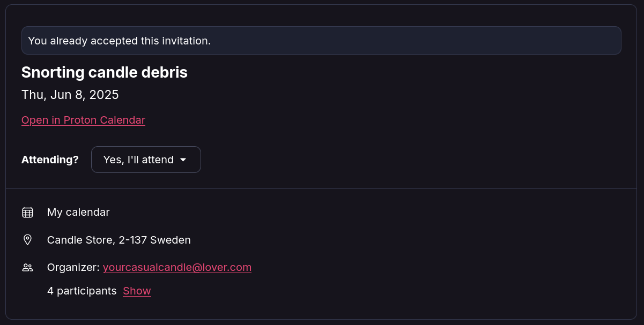Screen dimensions: 644x325
Task: Click the "Organizer:" label
Action: point(73,267)
